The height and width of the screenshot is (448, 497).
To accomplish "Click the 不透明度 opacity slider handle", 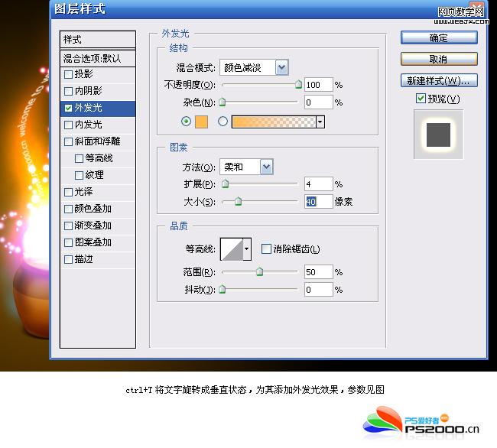I will pyautogui.click(x=298, y=84).
